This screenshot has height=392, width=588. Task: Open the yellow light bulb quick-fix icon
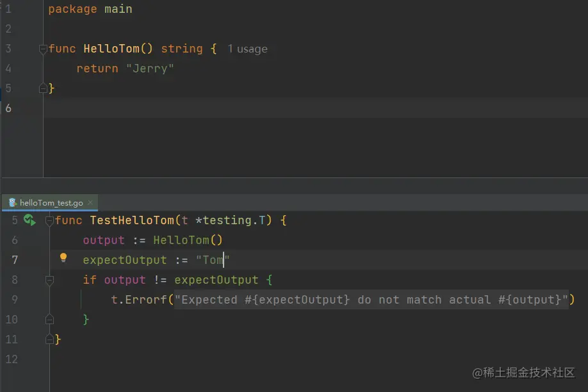click(63, 257)
